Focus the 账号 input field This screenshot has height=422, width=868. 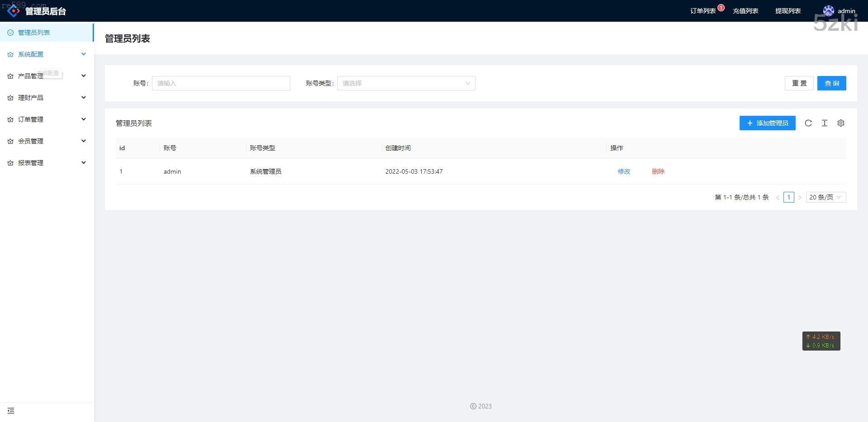click(x=221, y=83)
